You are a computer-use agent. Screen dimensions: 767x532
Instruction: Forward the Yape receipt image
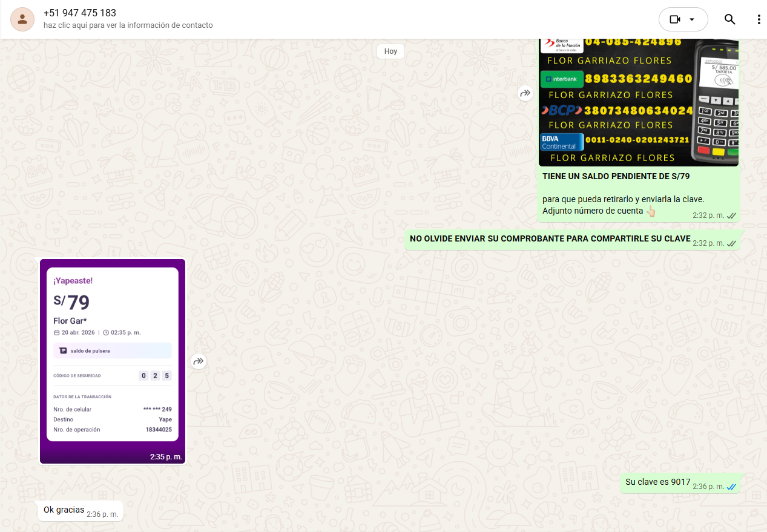(199, 361)
